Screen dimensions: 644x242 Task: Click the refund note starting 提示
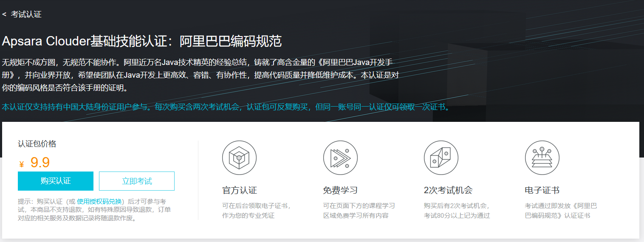click(94, 210)
